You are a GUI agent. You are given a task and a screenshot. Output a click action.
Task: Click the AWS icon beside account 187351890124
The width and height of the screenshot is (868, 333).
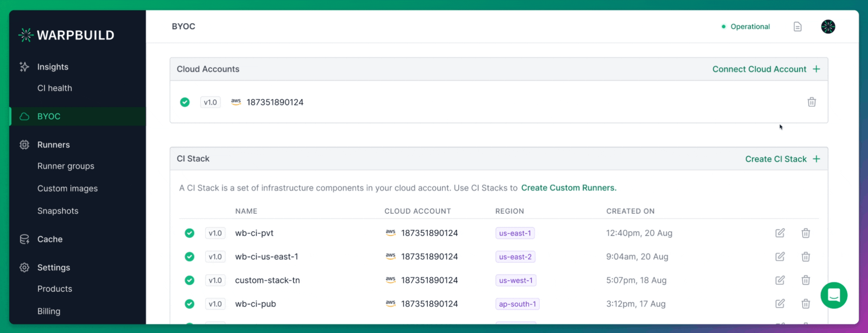click(x=236, y=102)
